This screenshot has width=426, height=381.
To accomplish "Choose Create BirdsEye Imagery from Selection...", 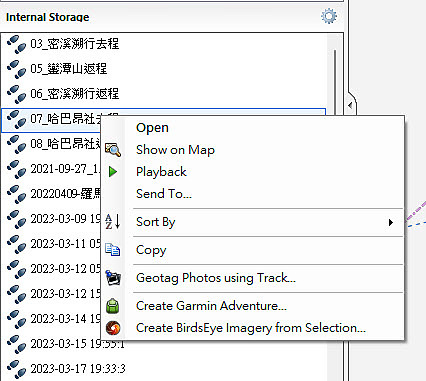I will coord(251,328).
